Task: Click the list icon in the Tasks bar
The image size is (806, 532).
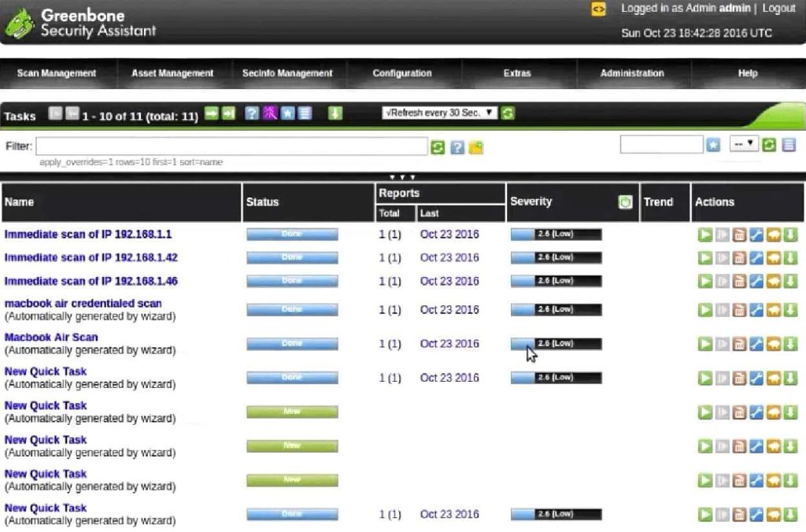Action: tap(305, 113)
